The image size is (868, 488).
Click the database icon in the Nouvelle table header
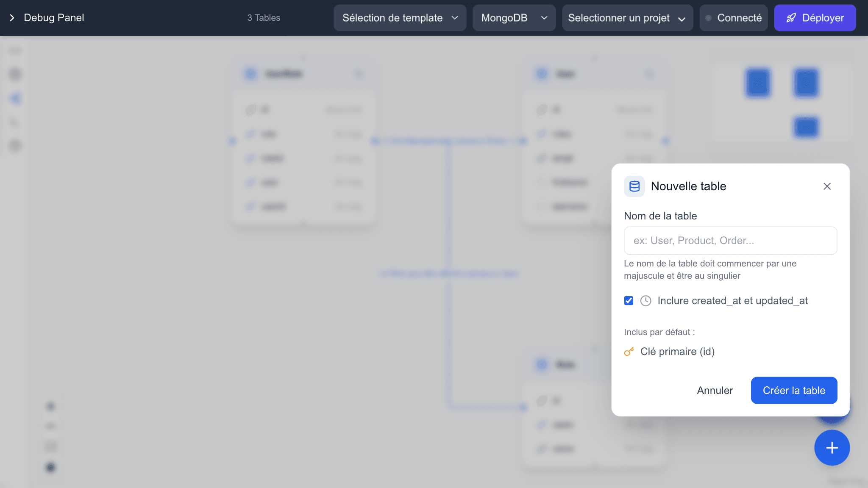pyautogui.click(x=634, y=186)
